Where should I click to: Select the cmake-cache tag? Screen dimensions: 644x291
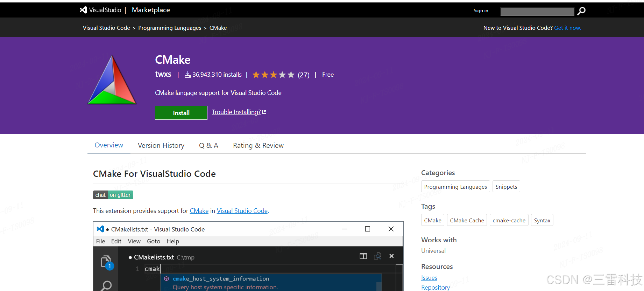(509, 220)
